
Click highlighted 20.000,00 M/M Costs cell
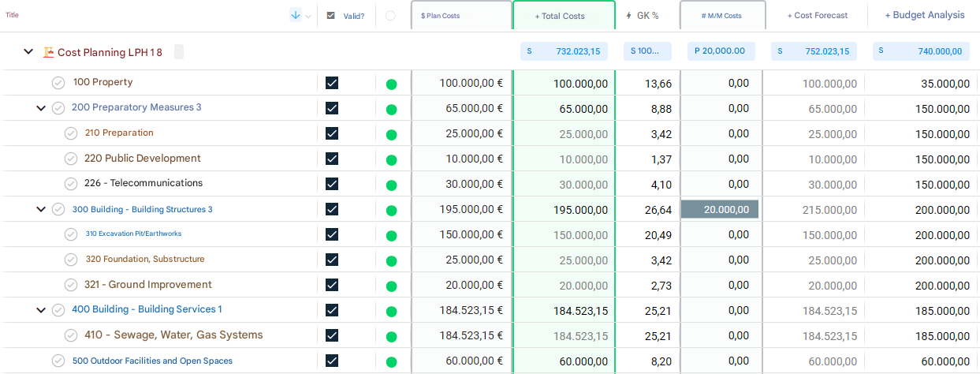tap(720, 209)
